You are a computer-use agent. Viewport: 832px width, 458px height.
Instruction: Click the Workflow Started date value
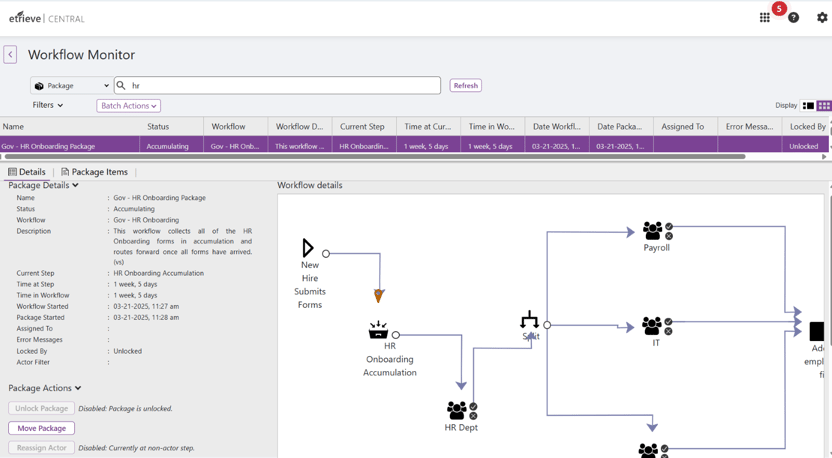[x=146, y=306]
